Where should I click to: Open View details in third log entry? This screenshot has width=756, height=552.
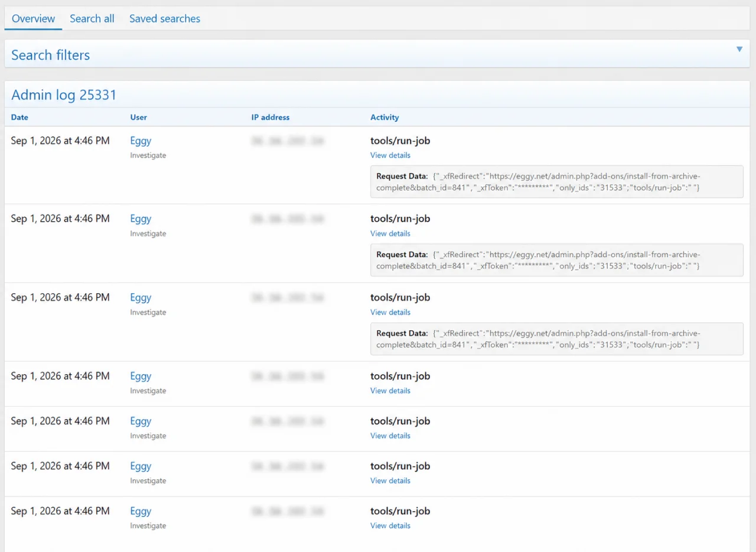pyautogui.click(x=390, y=312)
